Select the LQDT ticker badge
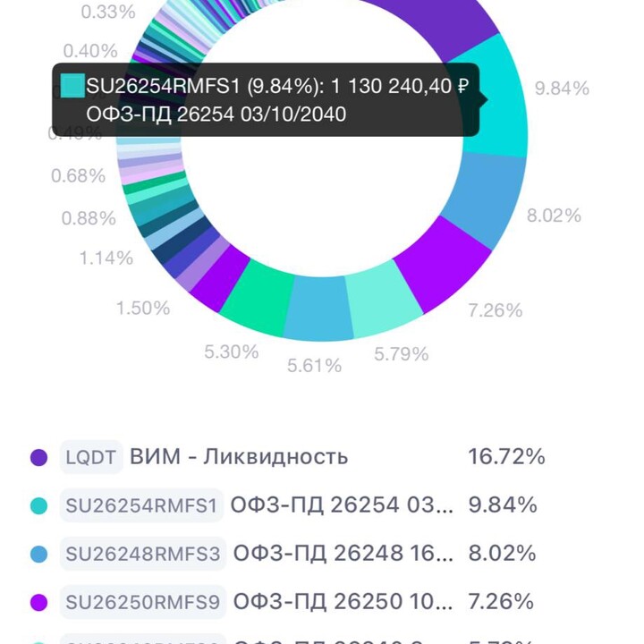Image resolution: width=644 pixels, height=644 pixels. click(x=91, y=457)
